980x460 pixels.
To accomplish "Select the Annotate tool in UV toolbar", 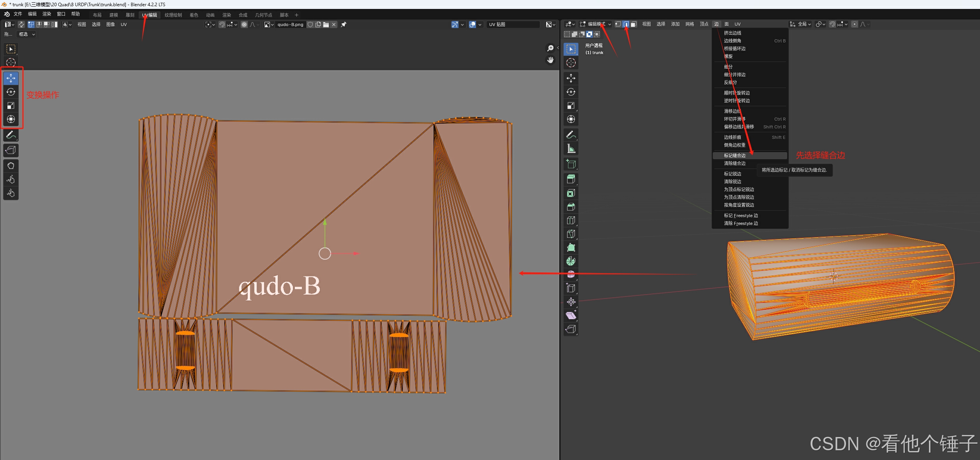I will 11,135.
